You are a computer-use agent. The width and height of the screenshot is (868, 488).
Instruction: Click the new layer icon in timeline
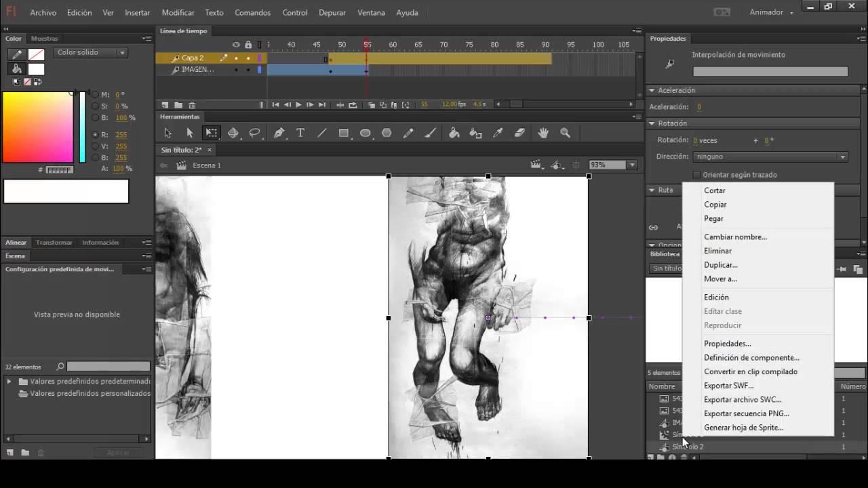coord(165,105)
